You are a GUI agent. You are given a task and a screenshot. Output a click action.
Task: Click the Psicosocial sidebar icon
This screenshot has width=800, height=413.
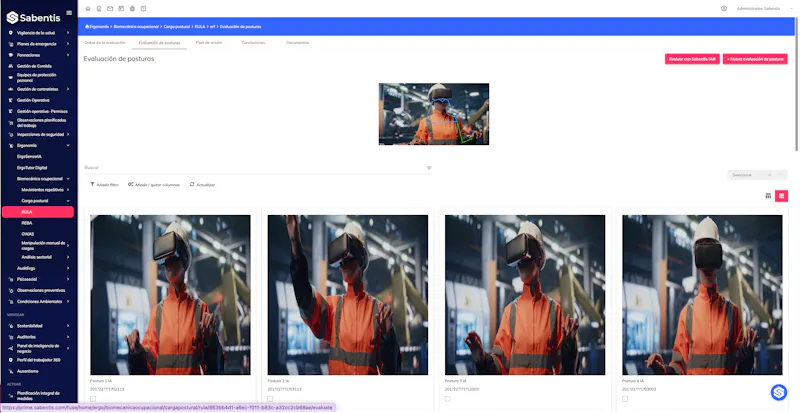pyautogui.click(x=11, y=279)
